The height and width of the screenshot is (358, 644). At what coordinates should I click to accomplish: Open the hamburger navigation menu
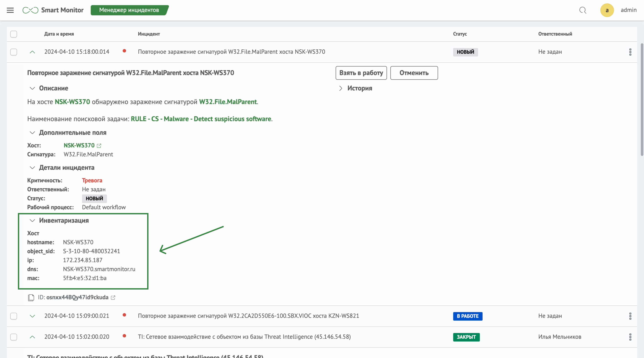pos(10,10)
